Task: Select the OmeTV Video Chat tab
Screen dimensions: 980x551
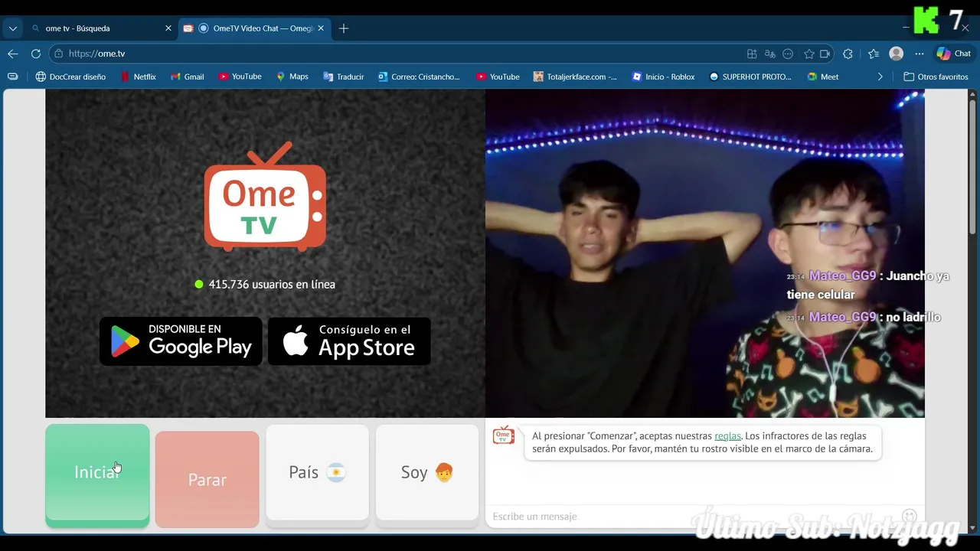Action: (256, 28)
